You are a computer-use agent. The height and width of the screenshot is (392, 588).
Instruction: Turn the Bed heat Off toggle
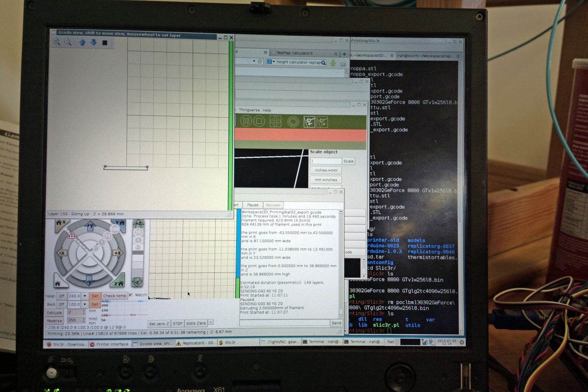pos(62,304)
